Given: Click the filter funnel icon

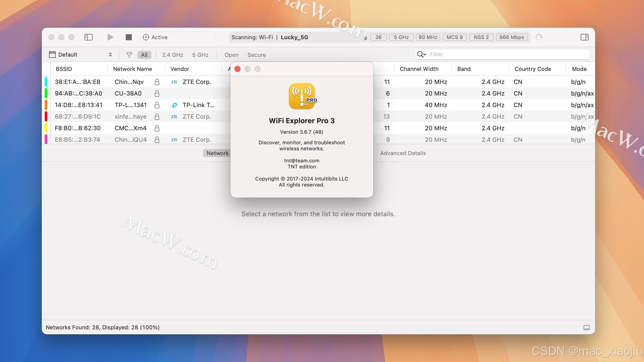Looking at the screenshot, I should (129, 55).
